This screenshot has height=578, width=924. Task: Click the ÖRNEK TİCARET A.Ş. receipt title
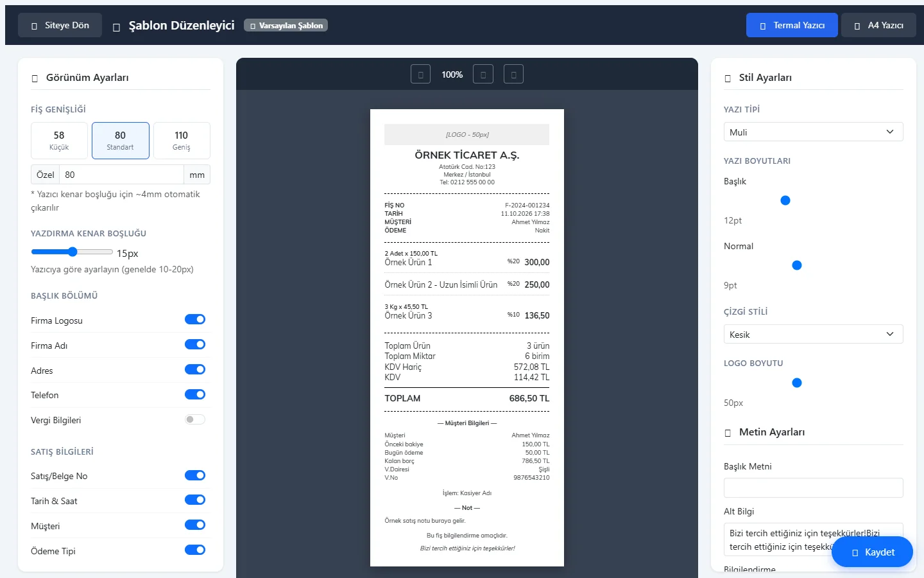point(467,155)
